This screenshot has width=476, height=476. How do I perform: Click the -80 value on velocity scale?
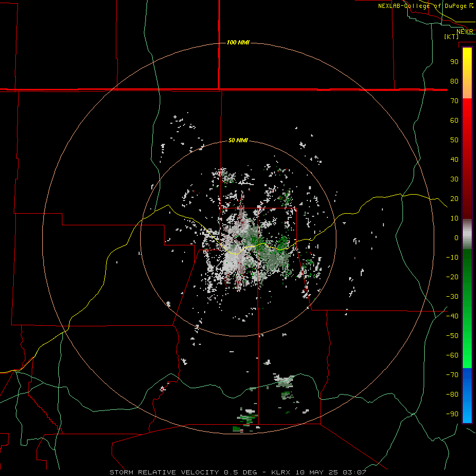tap(452, 395)
